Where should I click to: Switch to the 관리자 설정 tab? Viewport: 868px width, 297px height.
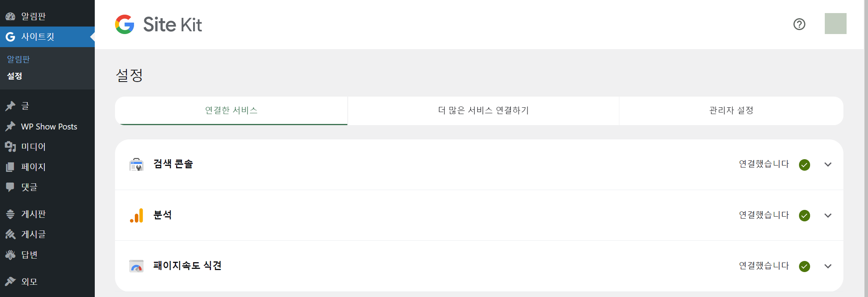[731, 111]
